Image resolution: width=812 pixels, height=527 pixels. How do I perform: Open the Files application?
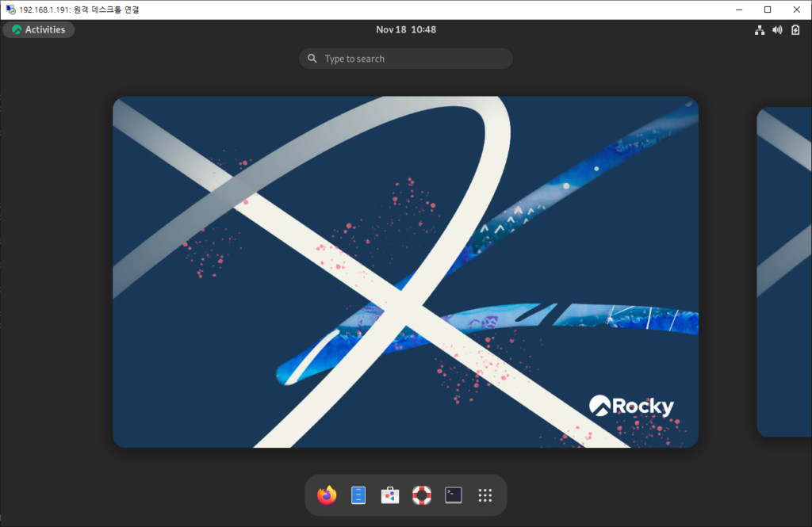click(358, 495)
